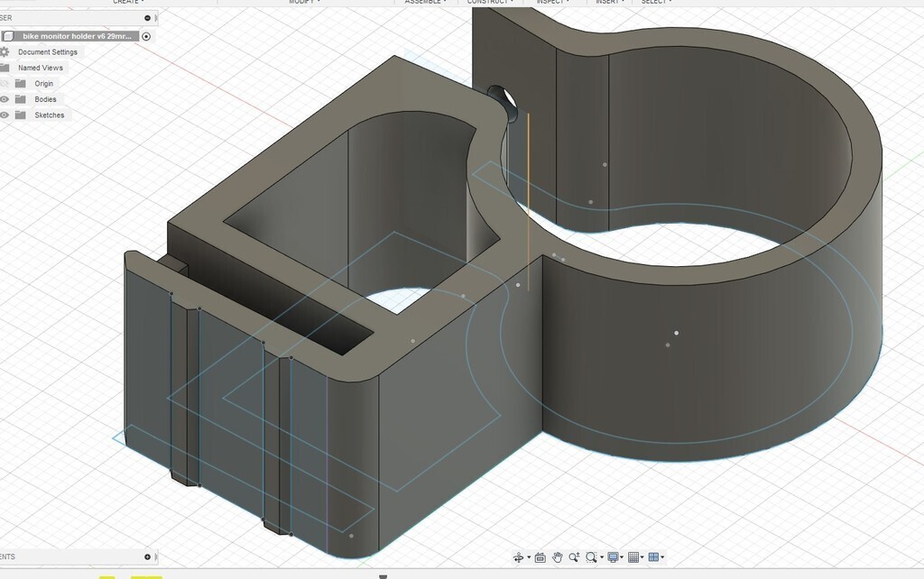Select the Bodies label in browser

point(45,99)
